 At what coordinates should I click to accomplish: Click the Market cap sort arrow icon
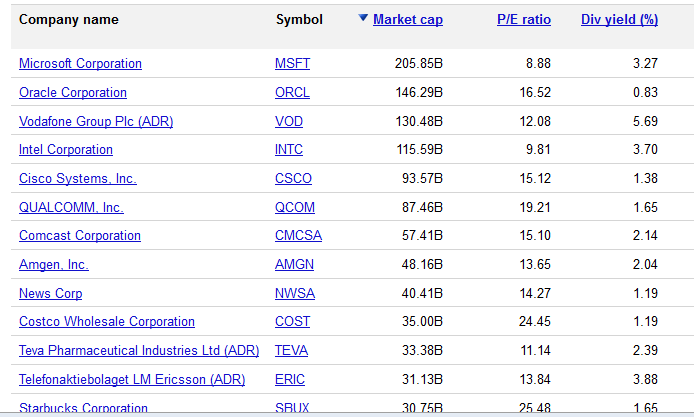coord(363,18)
